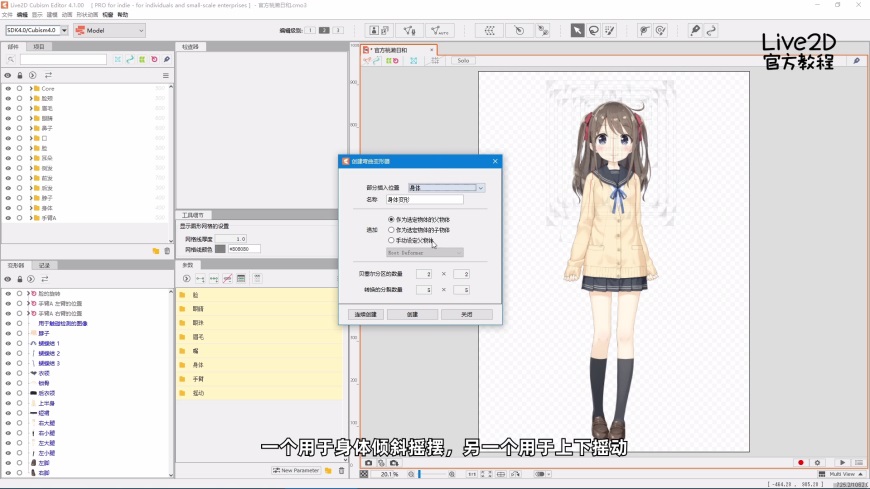Click the automatic mesh generator AUTO icon

click(439, 31)
